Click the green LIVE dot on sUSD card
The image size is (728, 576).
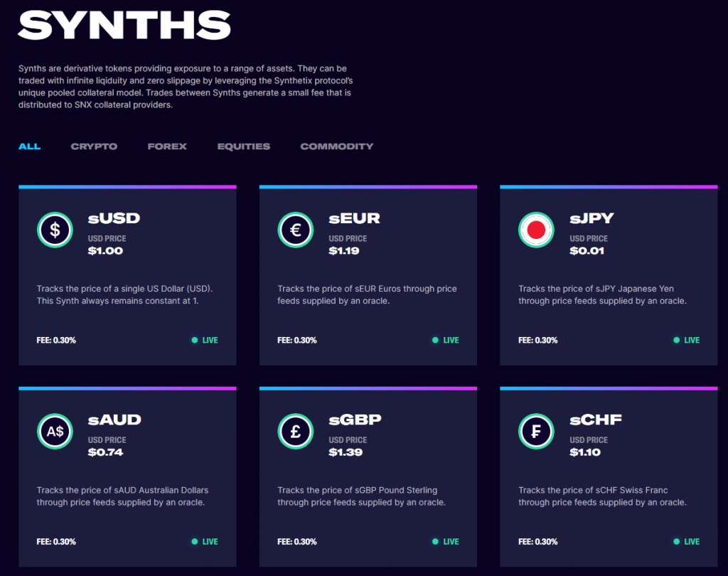coord(195,340)
